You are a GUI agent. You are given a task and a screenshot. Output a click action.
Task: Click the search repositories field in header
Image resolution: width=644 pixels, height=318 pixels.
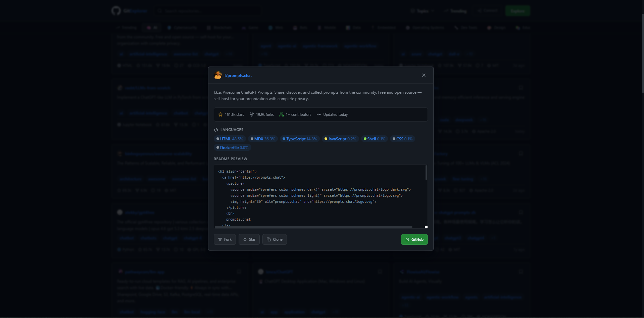(208, 11)
